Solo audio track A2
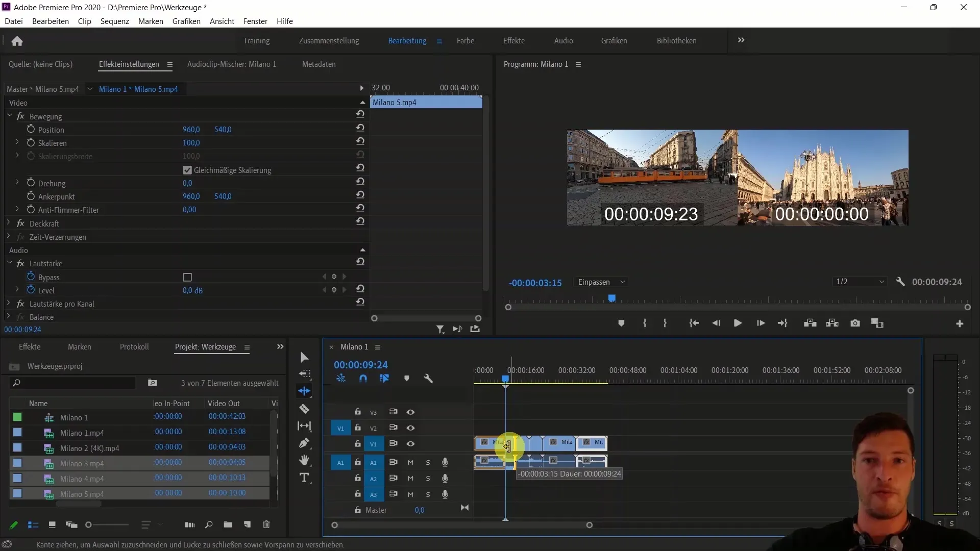The width and height of the screenshot is (980, 551). pyautogui.click(x=428, y=479)
